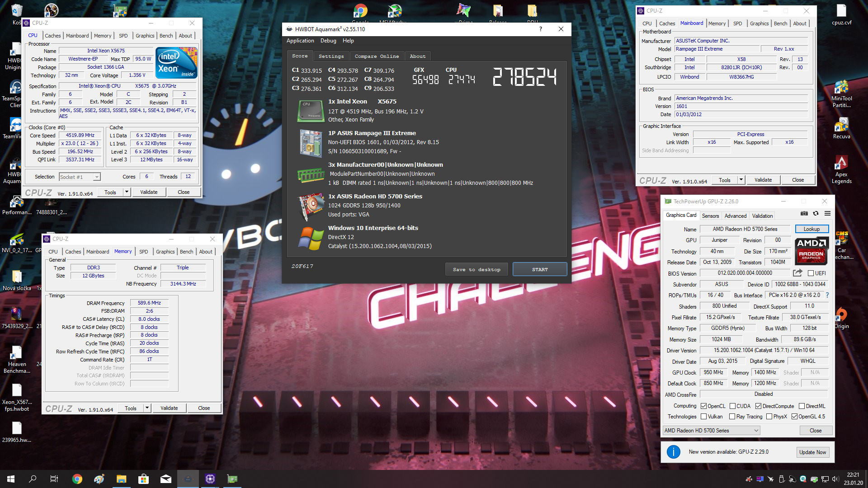This screenshot has height=488, width=868.
Task: Open Chrome from the taskbar
Action: click(x=77, y=479)
